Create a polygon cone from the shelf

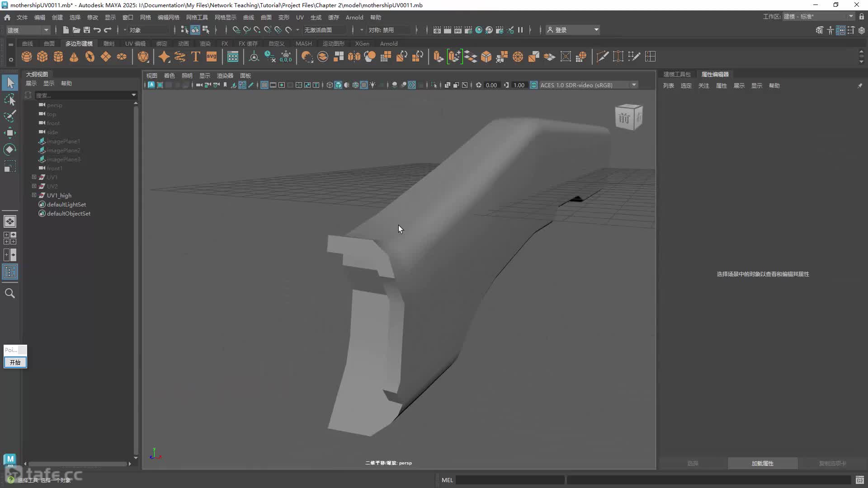coord(74,56)
